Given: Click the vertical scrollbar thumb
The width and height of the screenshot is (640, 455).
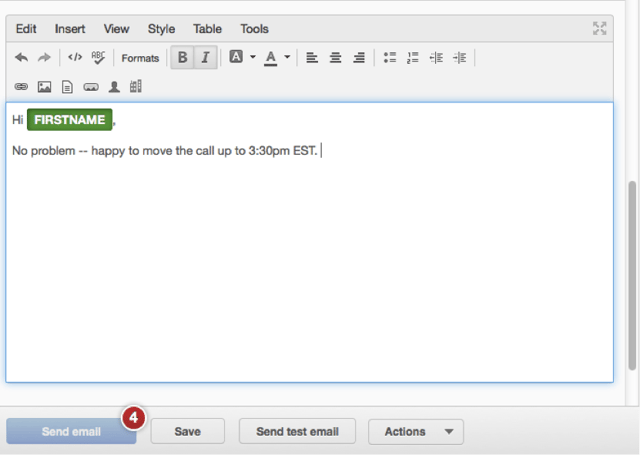Looking at the screenshot, I should [x=633, y=275].
